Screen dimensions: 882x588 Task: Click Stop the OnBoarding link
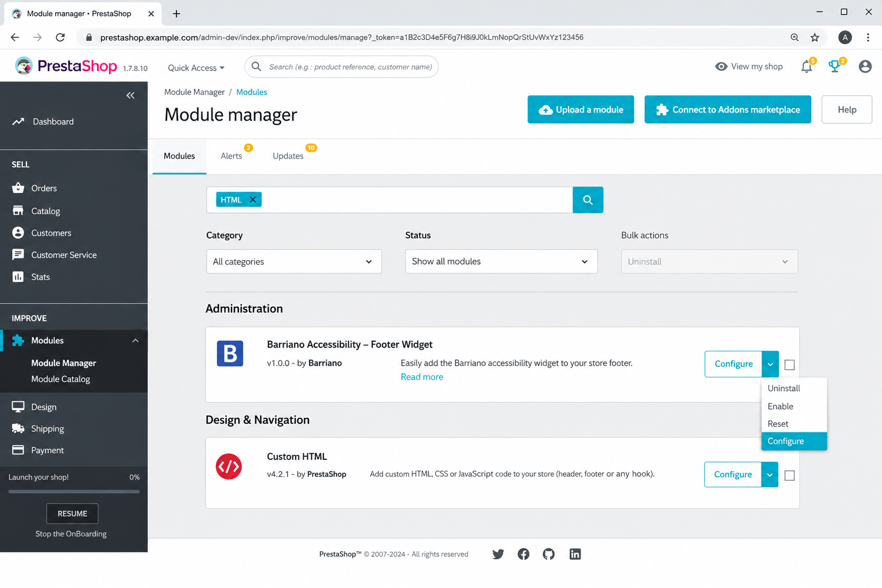(71, 534)
